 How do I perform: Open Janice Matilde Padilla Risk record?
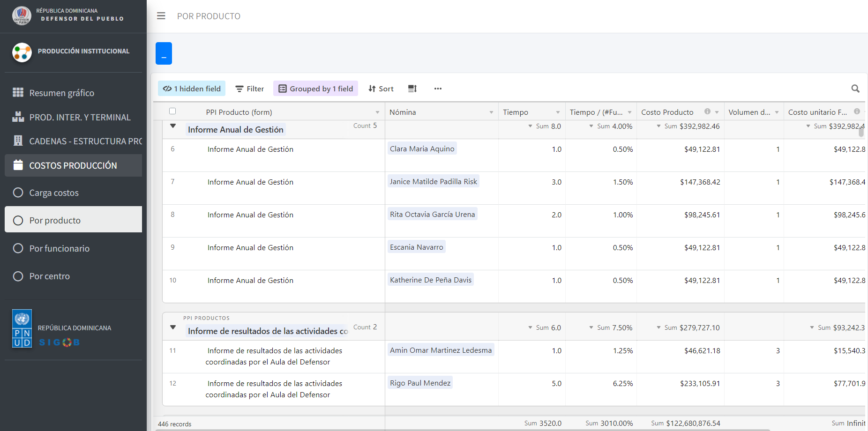pos(433,181)
